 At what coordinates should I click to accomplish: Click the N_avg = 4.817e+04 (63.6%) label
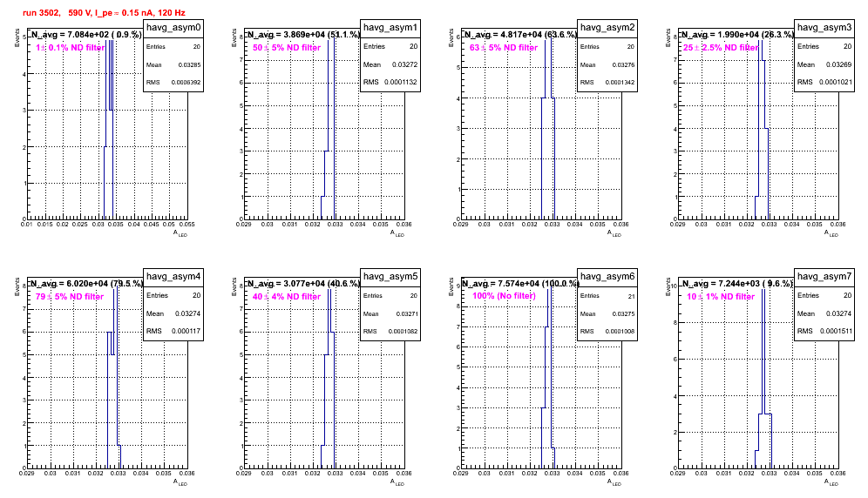click(x=520, y=34)
